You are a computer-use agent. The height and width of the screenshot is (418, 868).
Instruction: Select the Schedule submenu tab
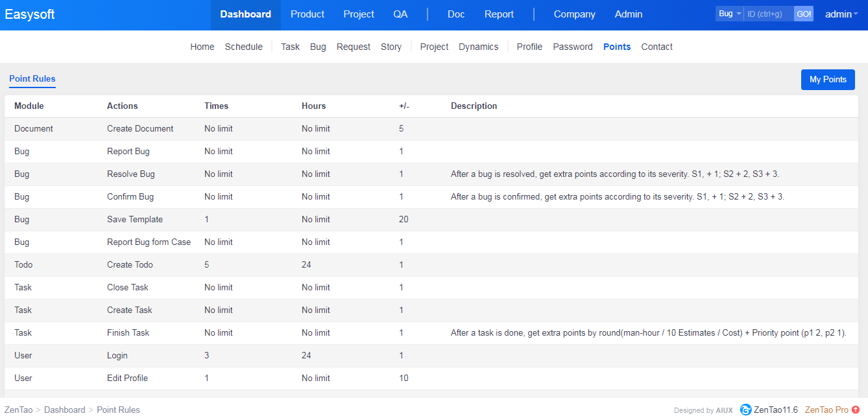click(x=244, y=47)
